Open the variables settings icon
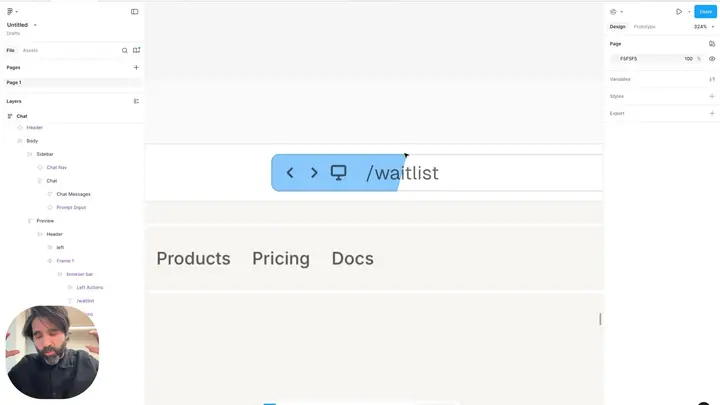The height and width of the screenshot is (405, 720). click(x=712, y=79)
